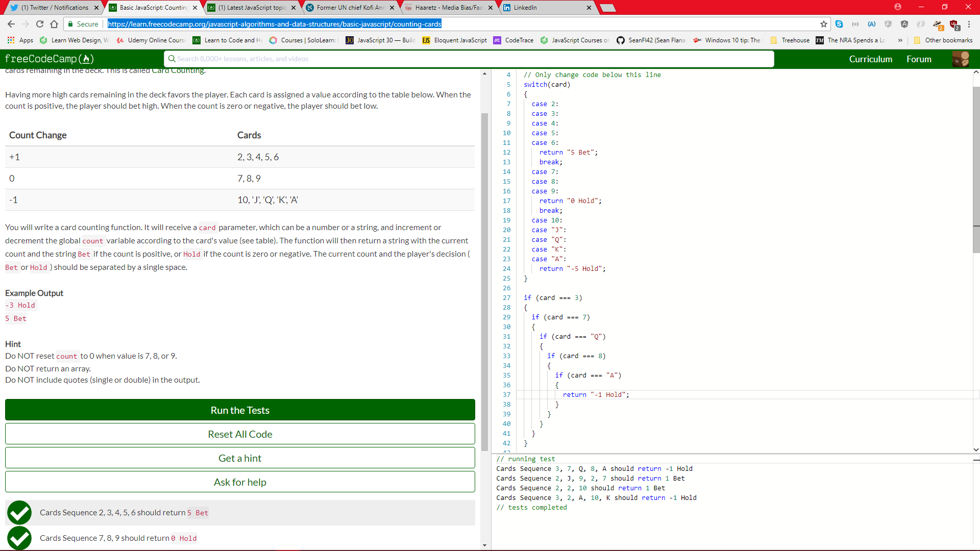Screen dimensions: 980x551
Task: Open the user profile avatar
Action: pyautogui.click(x=961, y=59)
